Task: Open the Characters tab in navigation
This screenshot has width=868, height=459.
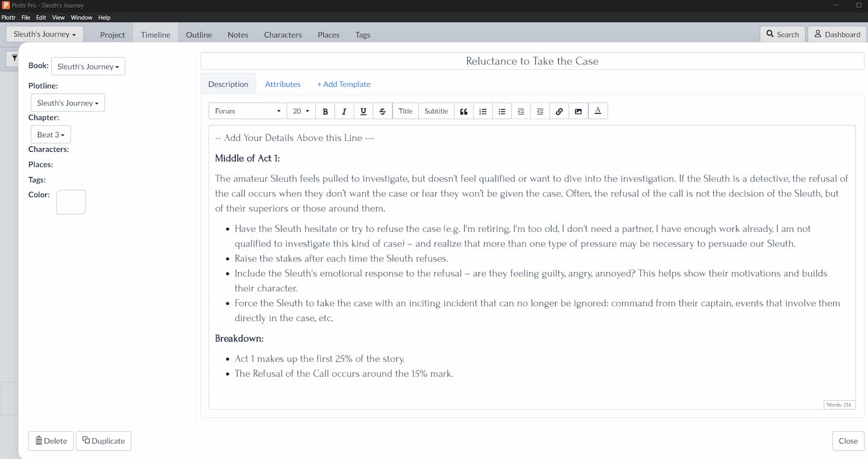Action: pyautogui.click(x=283, y=35)
